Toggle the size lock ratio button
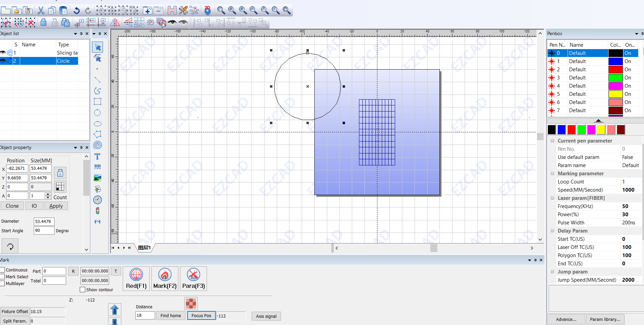 pos(60,173)
